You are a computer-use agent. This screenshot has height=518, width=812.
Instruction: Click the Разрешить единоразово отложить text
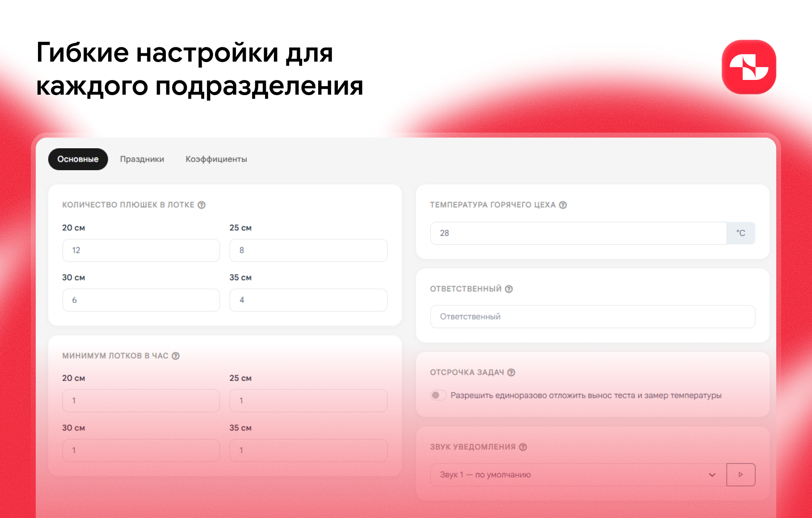click(x=586, y=395)
